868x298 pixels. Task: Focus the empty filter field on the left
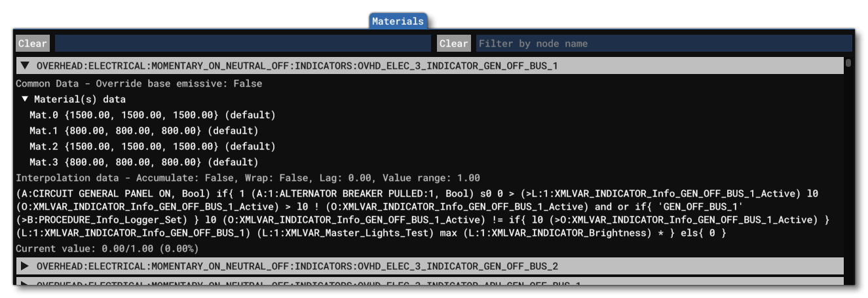[x=242, y=43]
